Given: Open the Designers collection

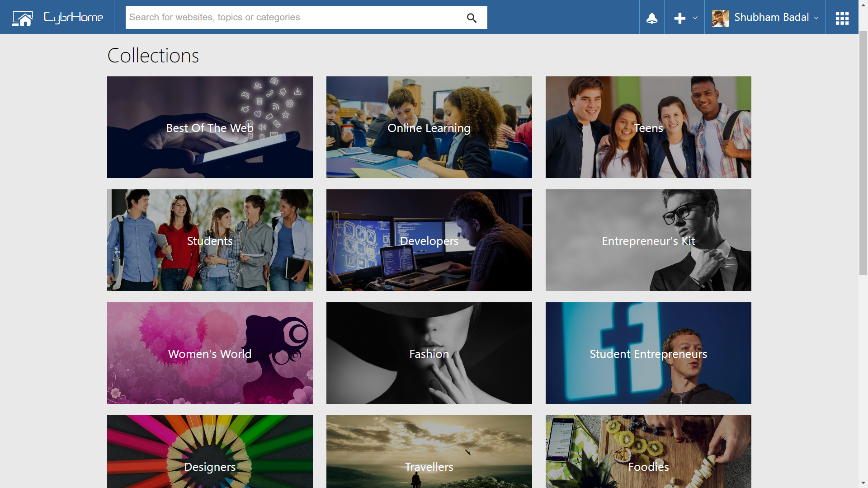Looking at the screenshot, I should pos(210,451).
